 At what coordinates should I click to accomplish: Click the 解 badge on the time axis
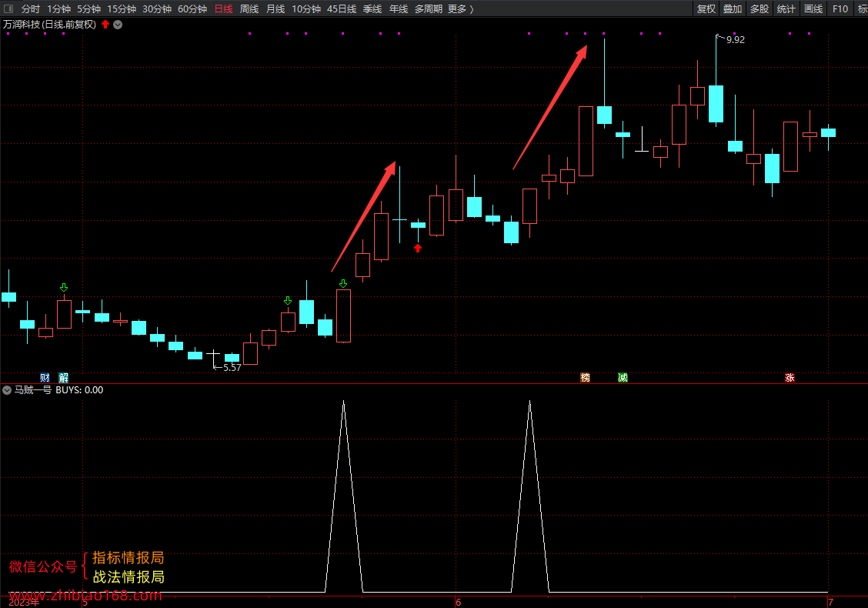(64, 378)
